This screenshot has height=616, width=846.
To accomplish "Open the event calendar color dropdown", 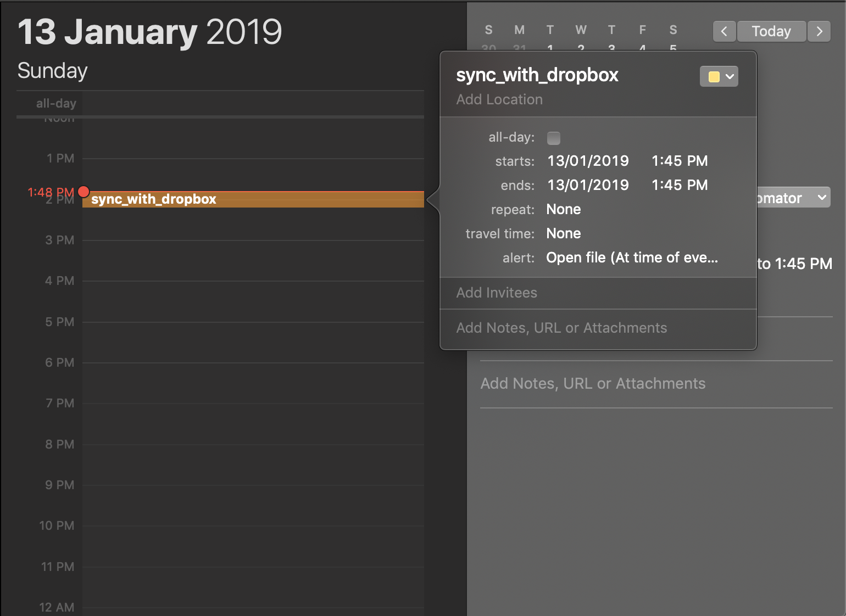I will (x=719, y=76).
